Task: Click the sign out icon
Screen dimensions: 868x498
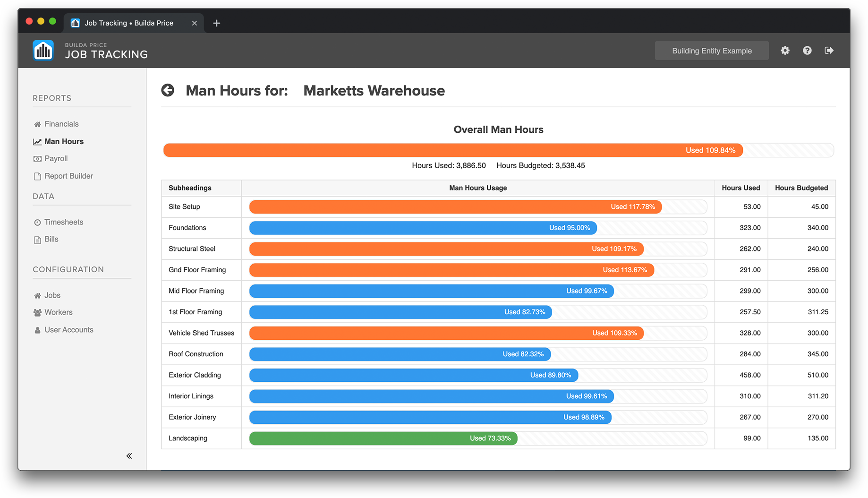Action: coord(829,51)
